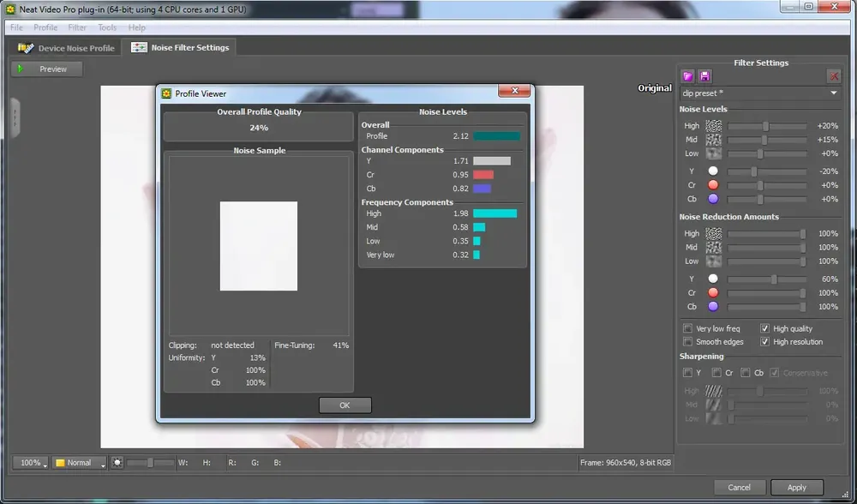This screenshot has width=857, height=504.
Task: Toggle Smooth edges checkbox
Action: [x=687, y=342]
